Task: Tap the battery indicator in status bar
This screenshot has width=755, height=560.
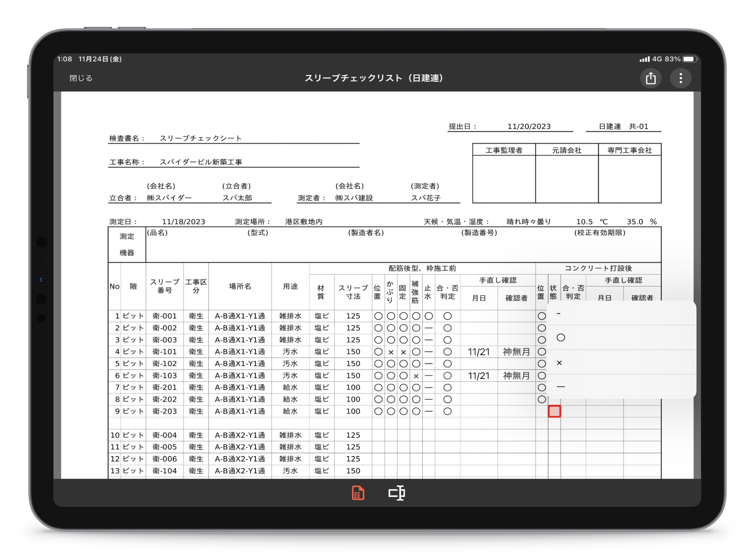Action: [689, 59]
